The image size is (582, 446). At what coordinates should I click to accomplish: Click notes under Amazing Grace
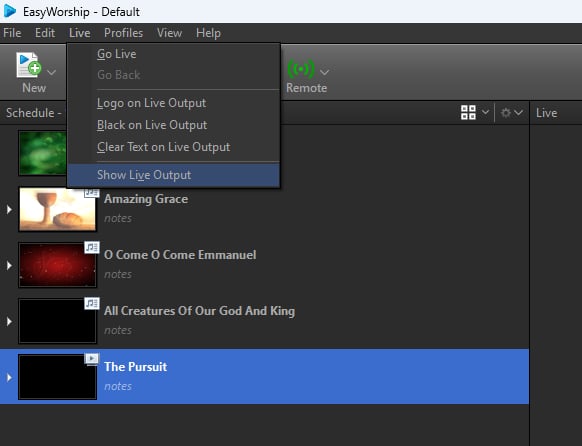[118, 219]
